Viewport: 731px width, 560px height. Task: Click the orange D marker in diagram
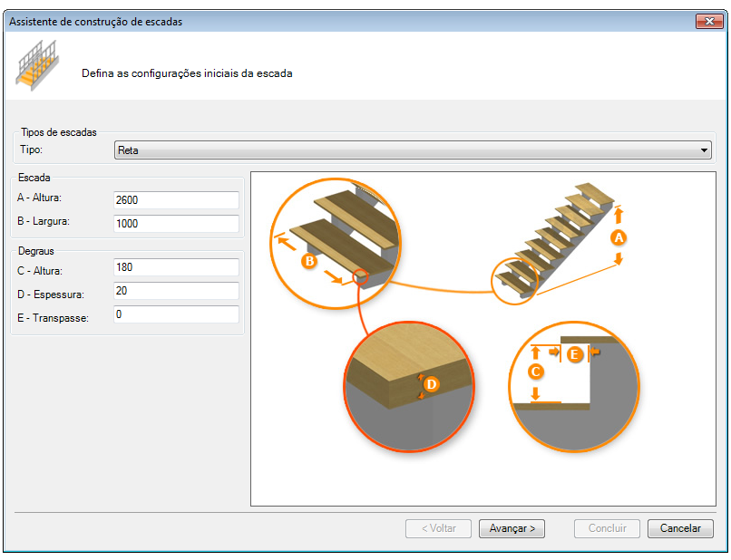(x=431, y=384)
